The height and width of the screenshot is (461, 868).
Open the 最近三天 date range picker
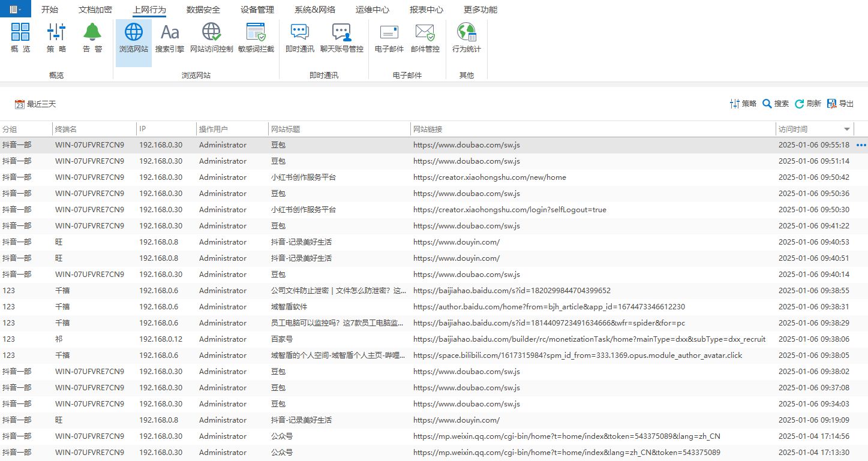click(x=35, y=104)
